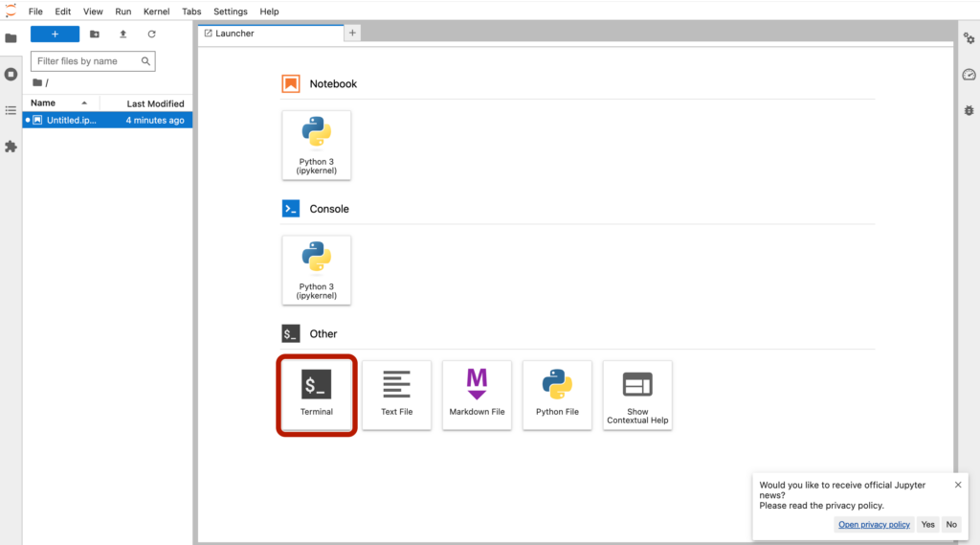
Task: Open the File Browser sidebar icon
Action: pos(11,38)
